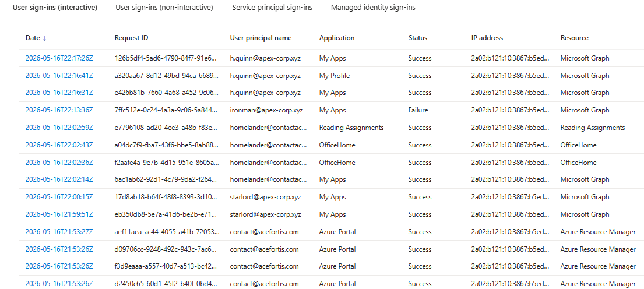Image resolution: width=644 pixels, height=289 pixels.
Task: Select request ID f3d9eaaa-a557-40d7-a513-bc42...
Action: (166, 266)
